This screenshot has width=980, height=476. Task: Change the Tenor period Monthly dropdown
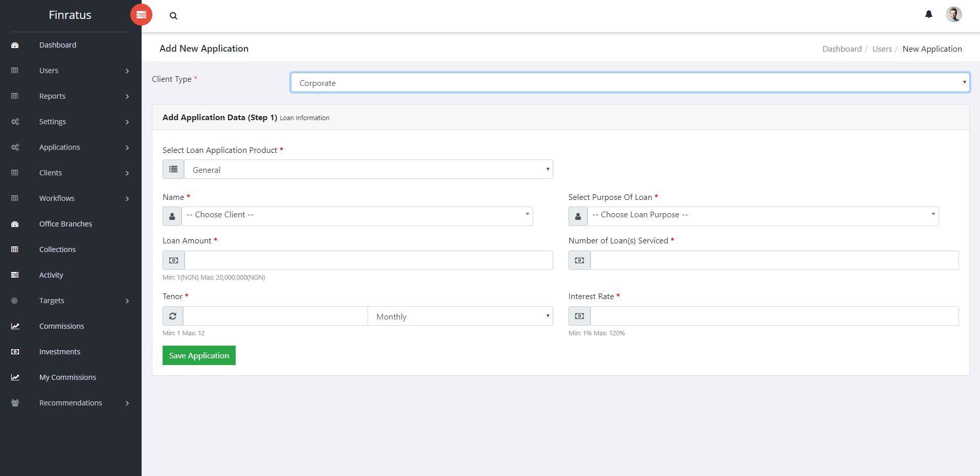pos(460,316)
